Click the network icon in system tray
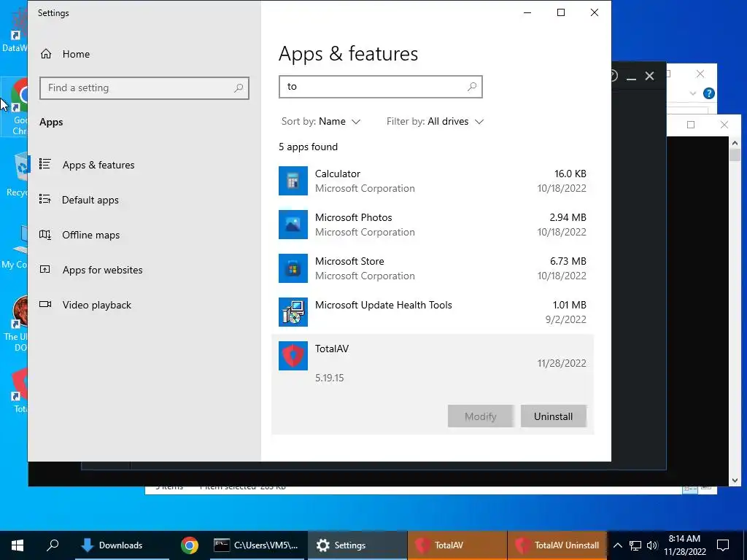The width and height of the screenshot is (747, 560). [x=635, y=545]
